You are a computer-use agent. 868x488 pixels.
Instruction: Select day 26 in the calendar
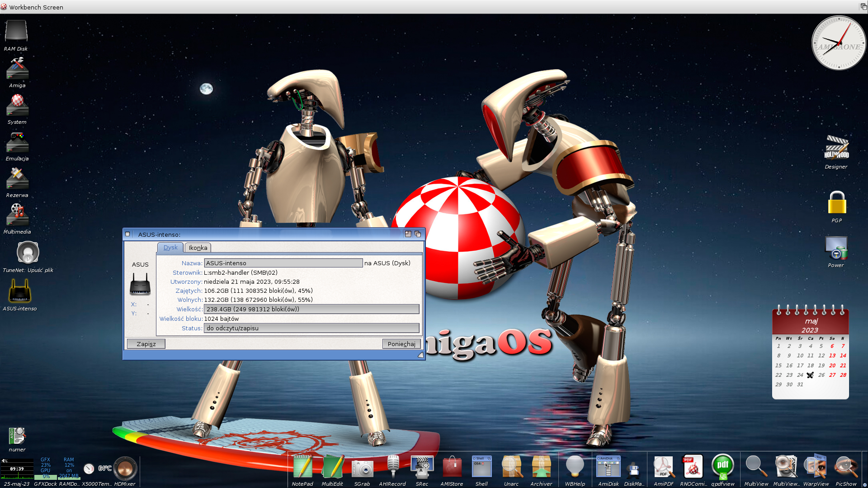coord(821,375)
